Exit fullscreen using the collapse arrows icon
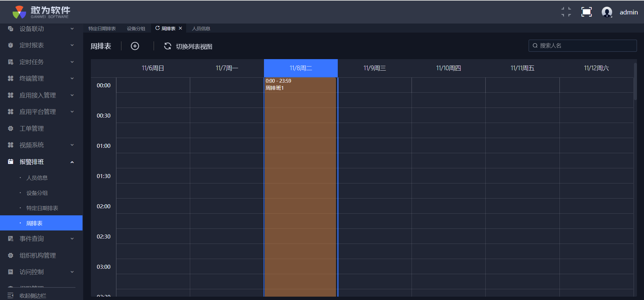Image resolution: width=644 pixels, height=300 pixels. click(566, 12)
